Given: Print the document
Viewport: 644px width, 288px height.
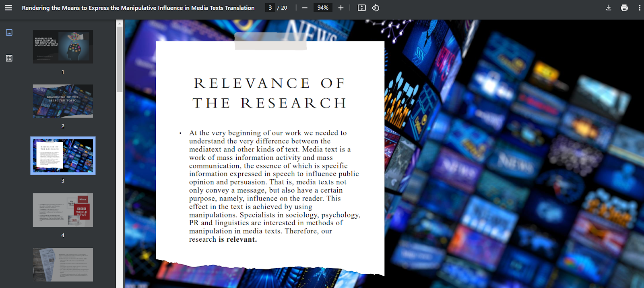Looking at the screenshot, I should coord(624,8).
